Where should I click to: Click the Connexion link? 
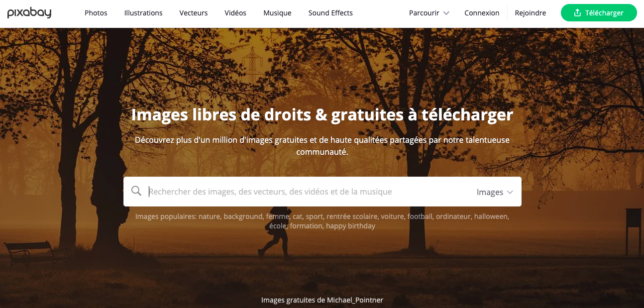[x=482, y=13]
